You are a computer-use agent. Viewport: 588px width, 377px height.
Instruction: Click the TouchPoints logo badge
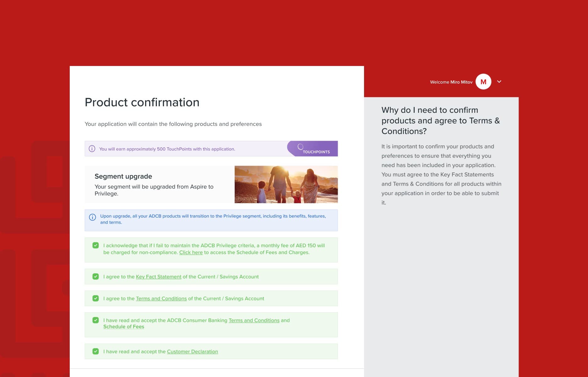[x=313, y=149]
